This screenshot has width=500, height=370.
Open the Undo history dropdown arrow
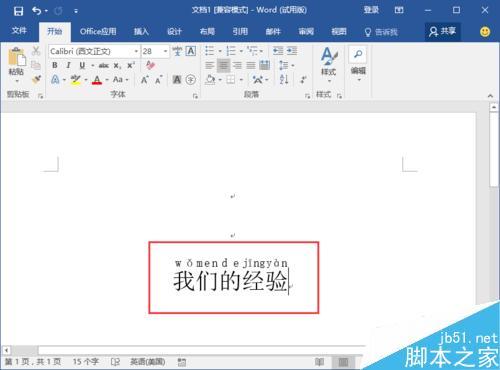(46, 11)
